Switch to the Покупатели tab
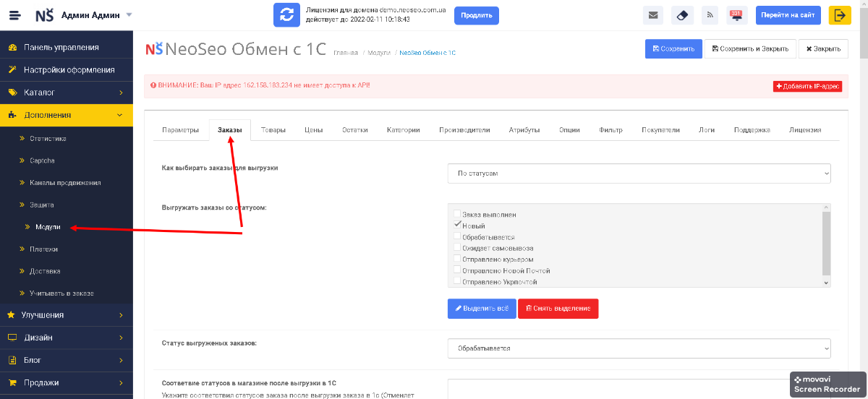The image size is (868, 399). pos(660,130)
